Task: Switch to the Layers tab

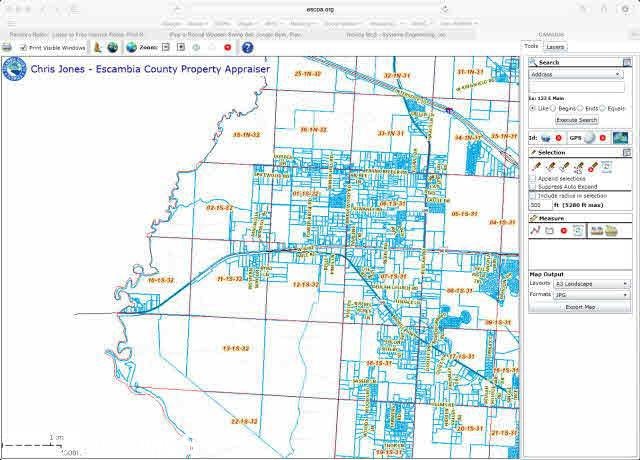Action: (555, 47)
